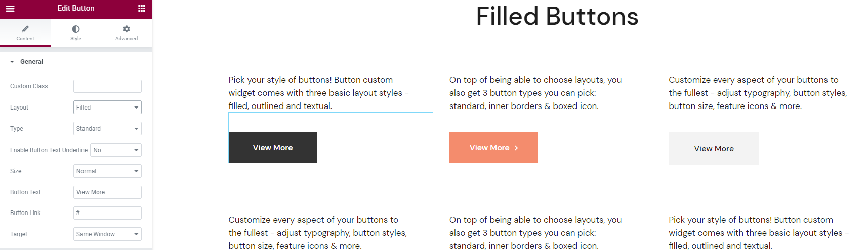
Task: Click the dark View More button
Action: (273, 148)
